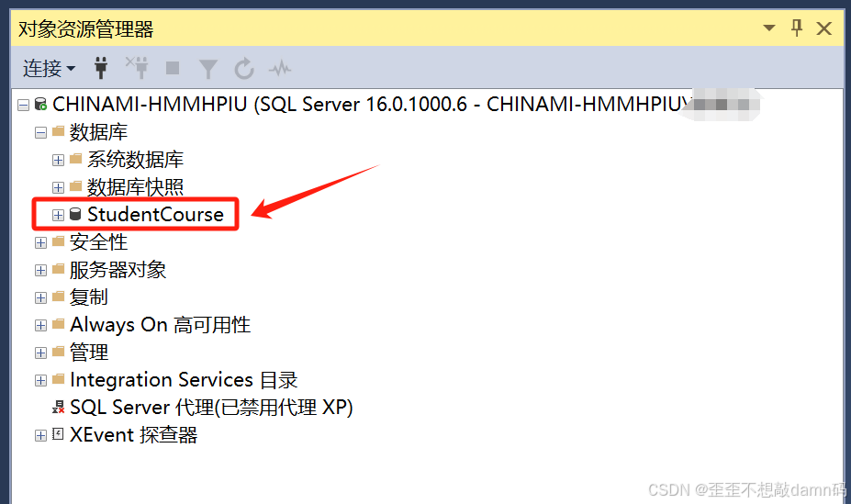Expand the Always On 高可用性 node
Screen dimensions: 851x504
point(40,326)
